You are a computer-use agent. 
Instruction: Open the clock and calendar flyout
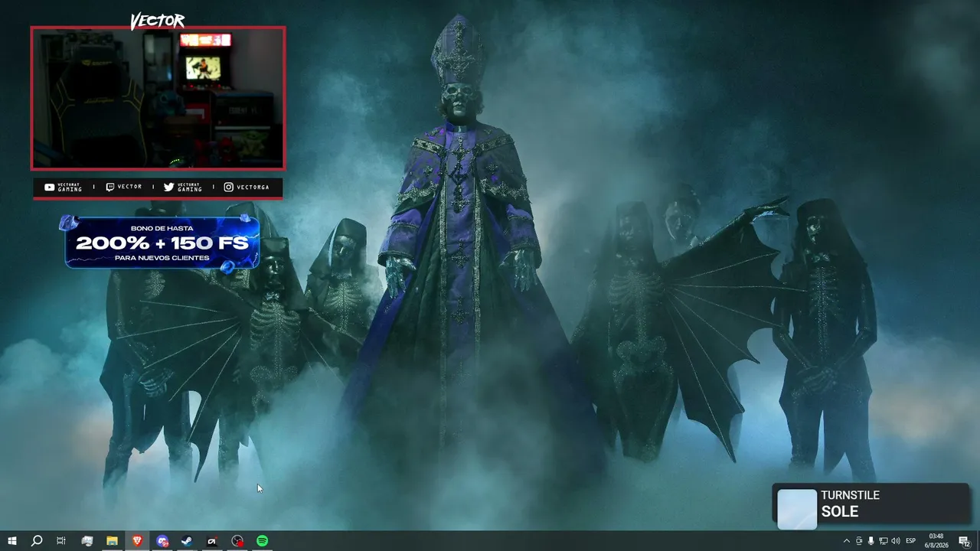[936, 541]
